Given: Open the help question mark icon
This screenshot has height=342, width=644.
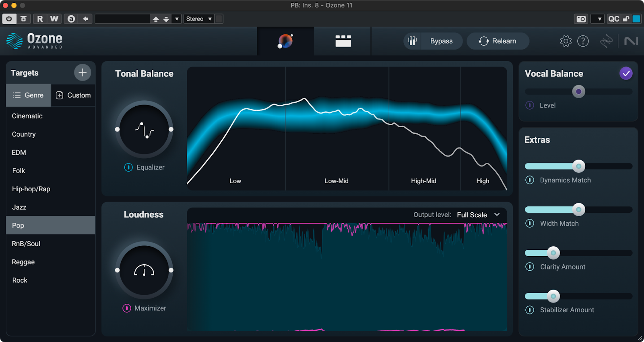Looking at the screenshot, I should [583, 41].
